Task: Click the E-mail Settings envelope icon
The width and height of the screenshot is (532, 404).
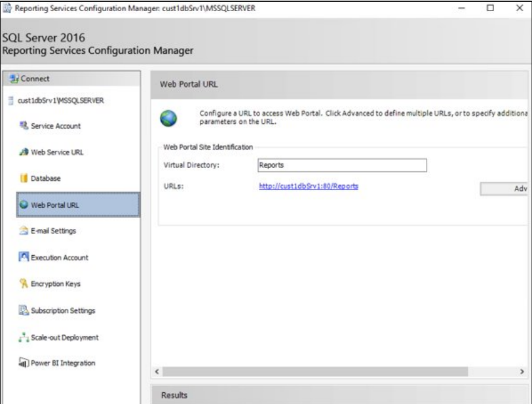Action: [x=24, y=230]
